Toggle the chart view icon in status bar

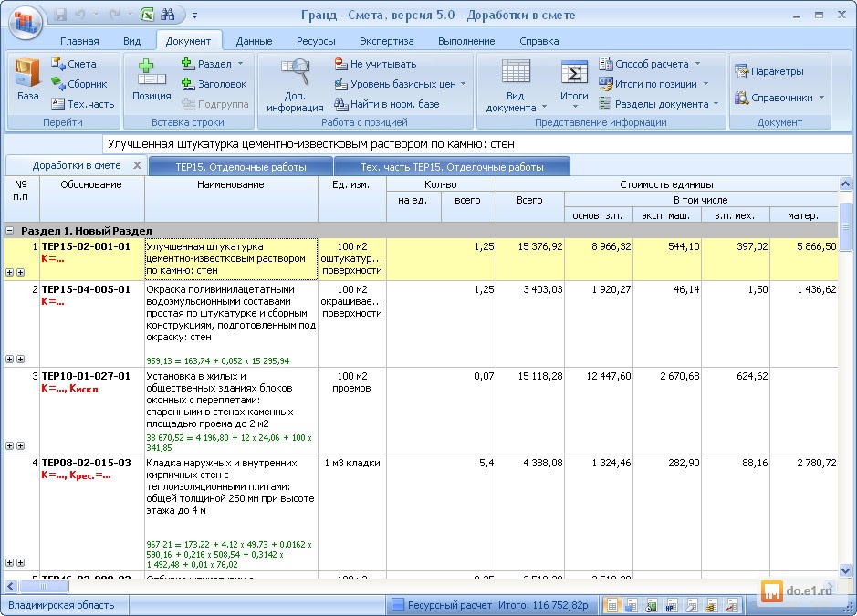pos(731,605)
